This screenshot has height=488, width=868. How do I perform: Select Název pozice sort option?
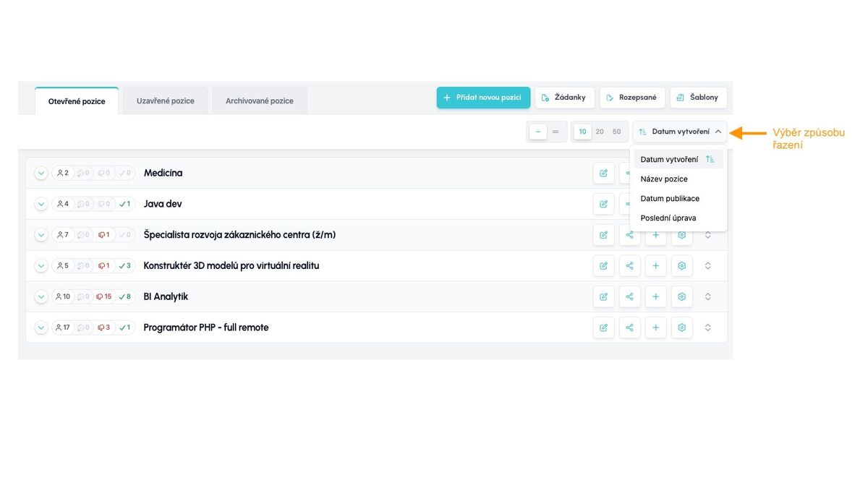point(664,179)
